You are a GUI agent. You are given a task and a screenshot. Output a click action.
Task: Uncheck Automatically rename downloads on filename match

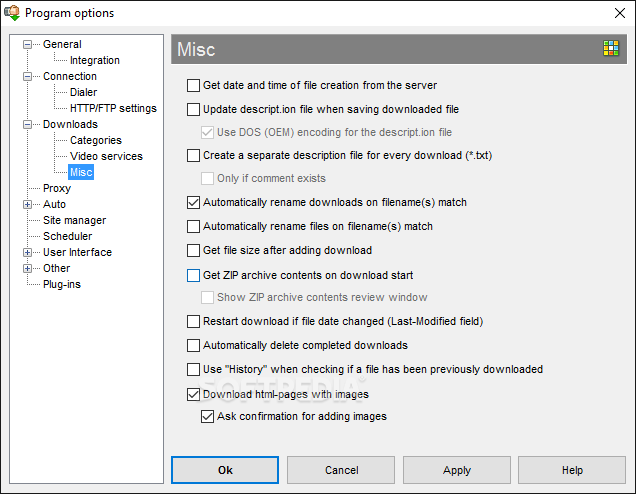[193, 202]
